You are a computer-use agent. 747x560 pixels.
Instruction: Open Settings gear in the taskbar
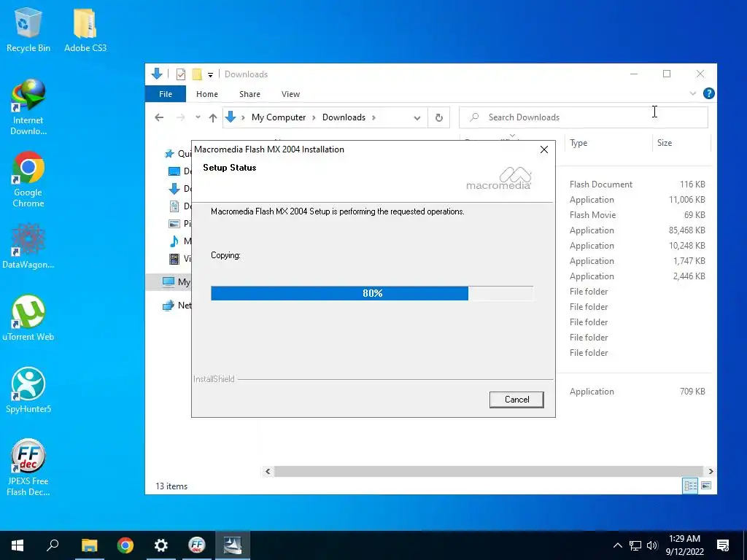coord(161,545)
